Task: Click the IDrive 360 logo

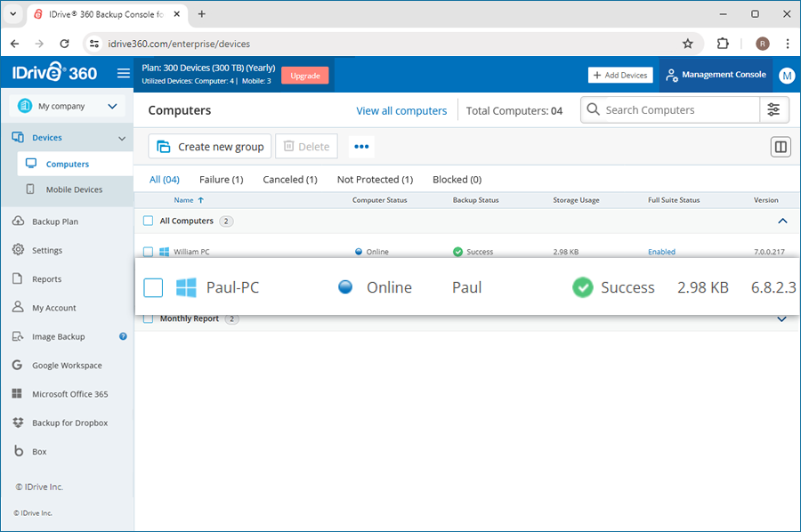Action: (x=54, y=72)
